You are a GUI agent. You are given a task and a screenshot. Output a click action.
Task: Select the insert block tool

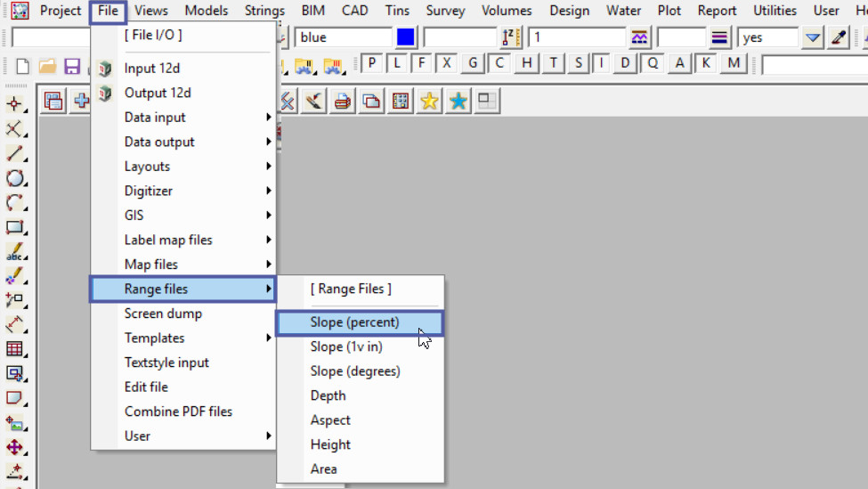coord(15,374)
